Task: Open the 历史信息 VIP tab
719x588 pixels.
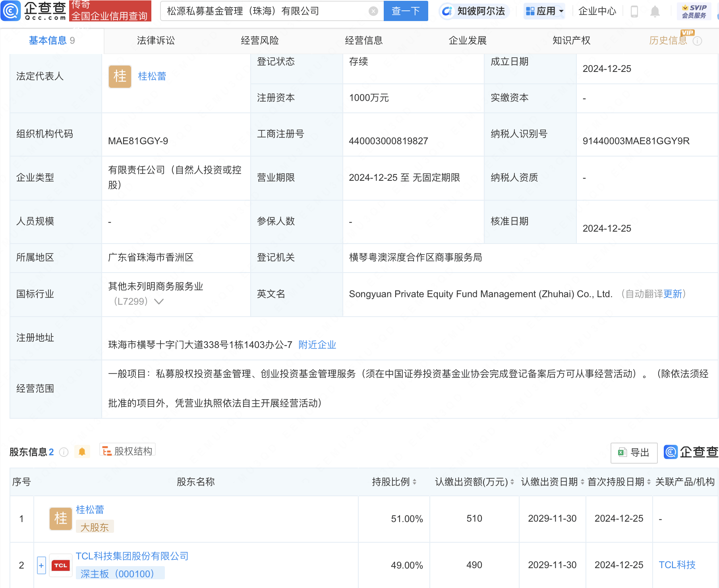Action: click(x=668, y=41)
